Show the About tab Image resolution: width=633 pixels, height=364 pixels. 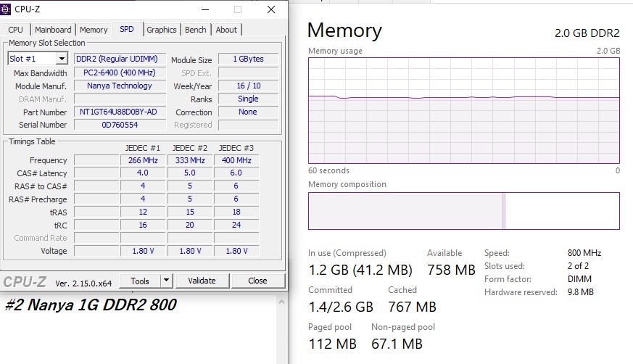[x=226, y=30]
